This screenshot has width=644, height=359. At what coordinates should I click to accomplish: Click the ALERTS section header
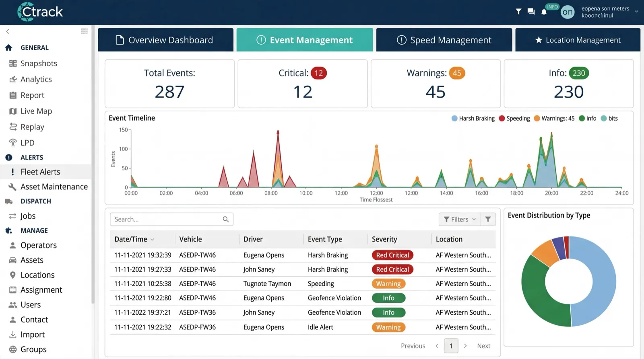point(32,158)
